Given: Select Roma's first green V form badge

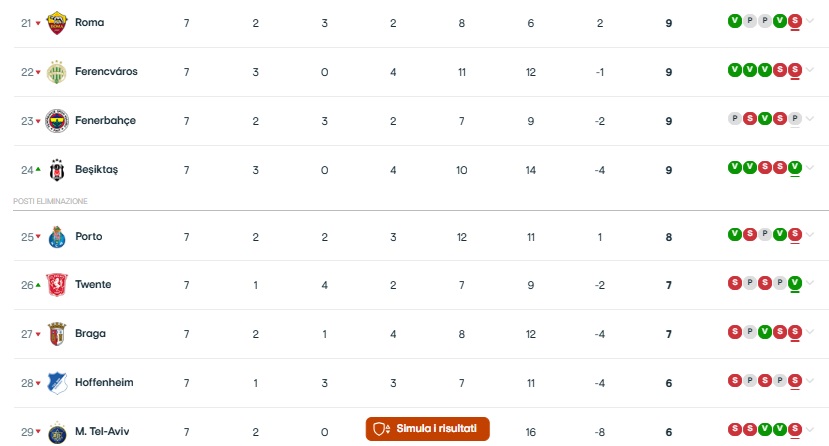Looking at the screenshot, I should pos(734,21).
